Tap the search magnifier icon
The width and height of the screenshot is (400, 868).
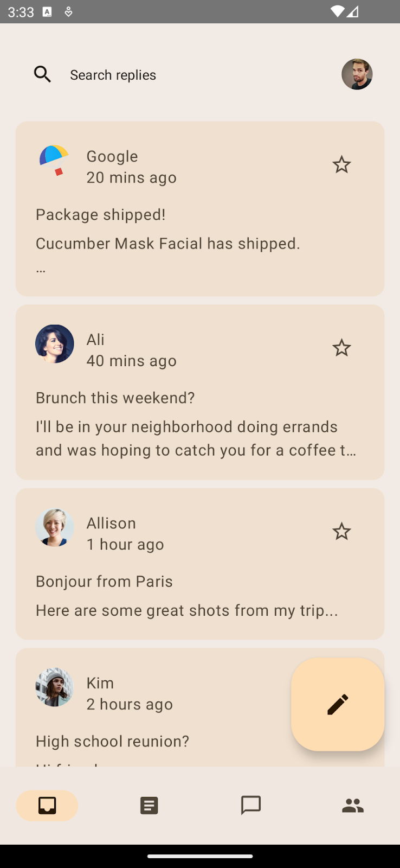(42, 74)
